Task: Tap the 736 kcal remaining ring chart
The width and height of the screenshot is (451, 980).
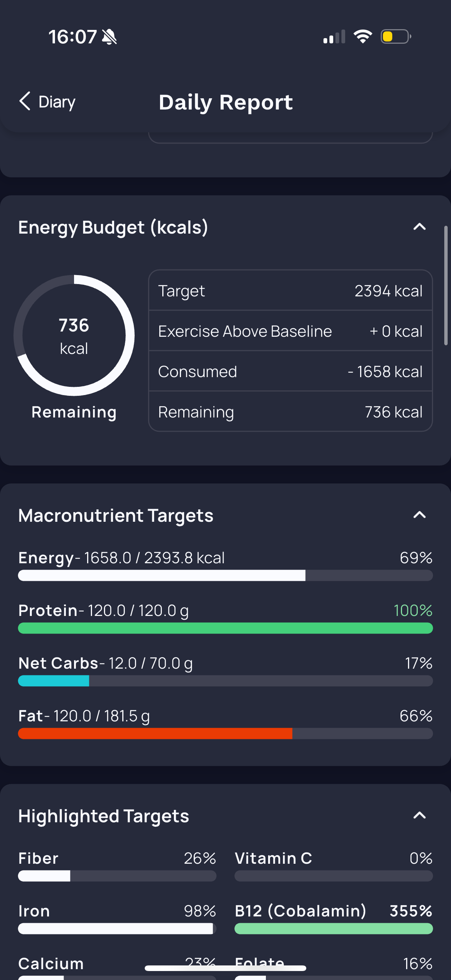Action: [x=74, y=335]
